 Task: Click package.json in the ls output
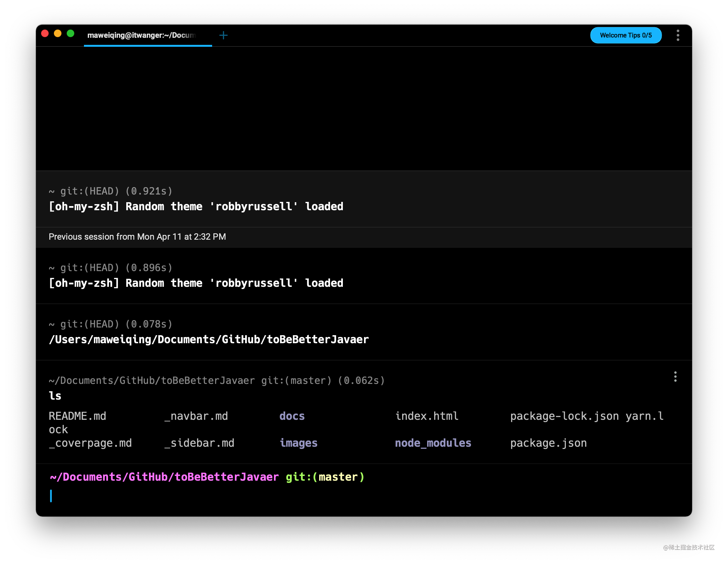point(548,443)
